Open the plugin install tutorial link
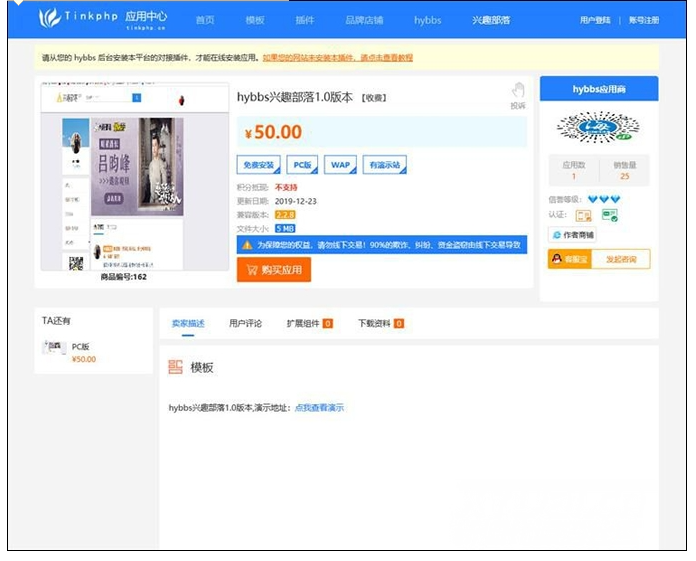 pyautogui.click(x=338, y=57)
